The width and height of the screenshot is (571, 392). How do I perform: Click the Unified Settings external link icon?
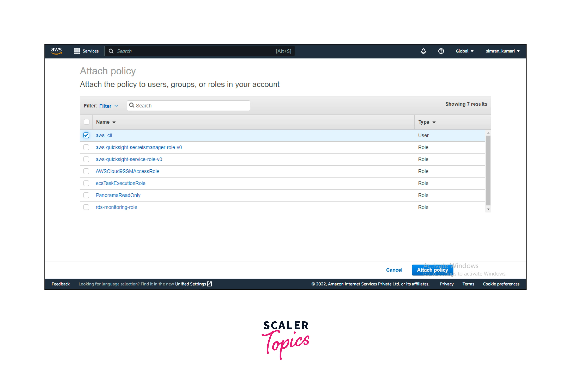pos(210,284)
